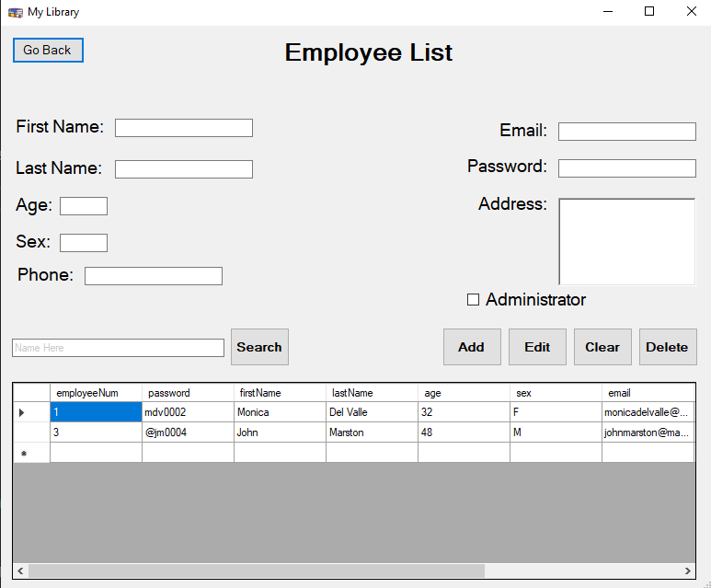Close the My Library window
Image resolution: width=711 pixels, height=588 pixels.
[x=691, y=11]
